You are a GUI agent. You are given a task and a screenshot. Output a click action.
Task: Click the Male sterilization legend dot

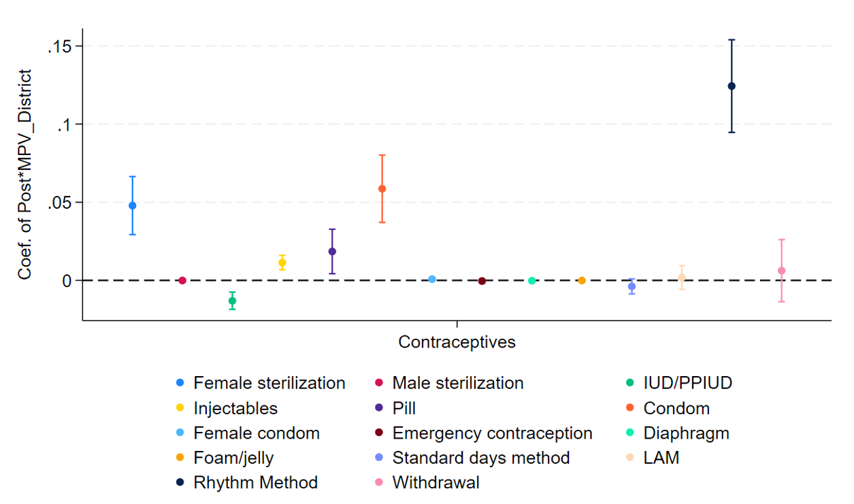point(379,384)
